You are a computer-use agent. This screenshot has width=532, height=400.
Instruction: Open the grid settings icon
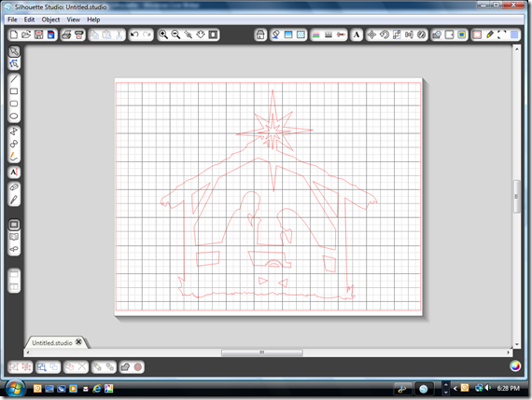pos(514,34)
